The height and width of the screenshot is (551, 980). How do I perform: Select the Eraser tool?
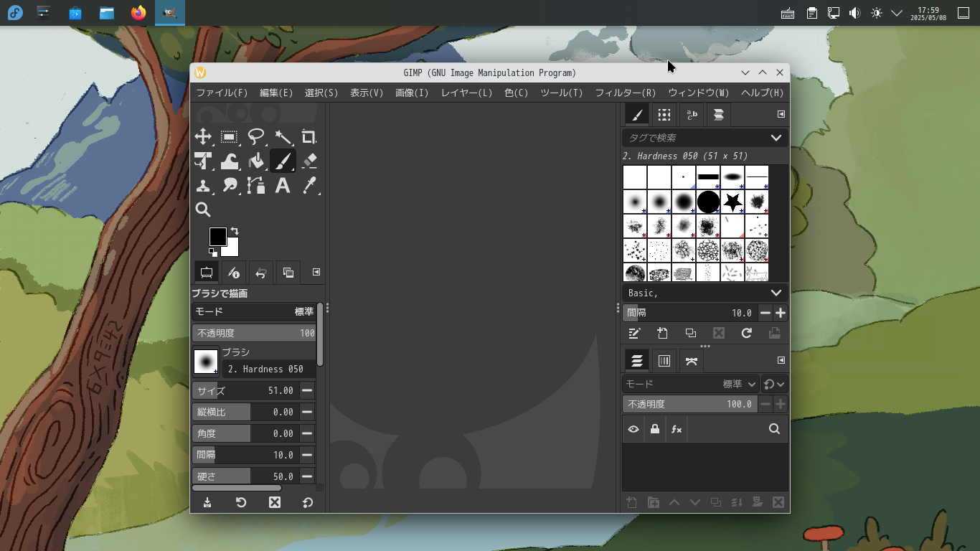click(x=309, y=161)
